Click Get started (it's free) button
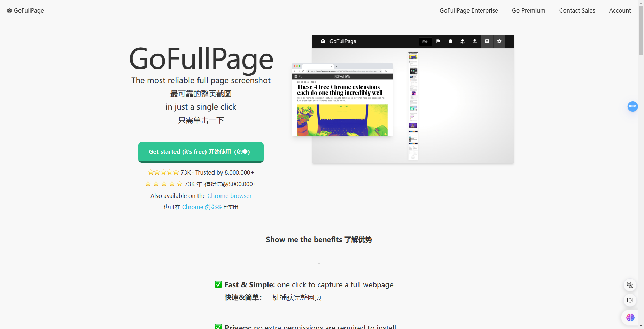 [x=201, y=152]
